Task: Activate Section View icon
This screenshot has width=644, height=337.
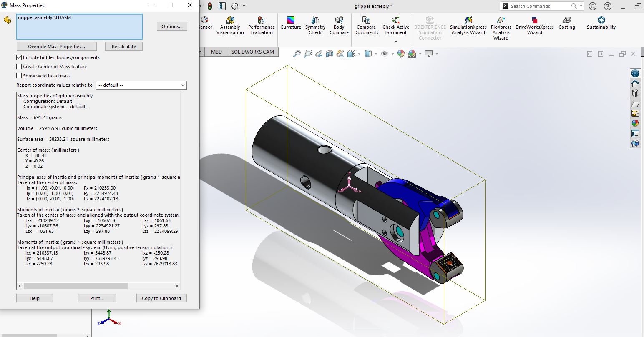Action: point(330,54)
